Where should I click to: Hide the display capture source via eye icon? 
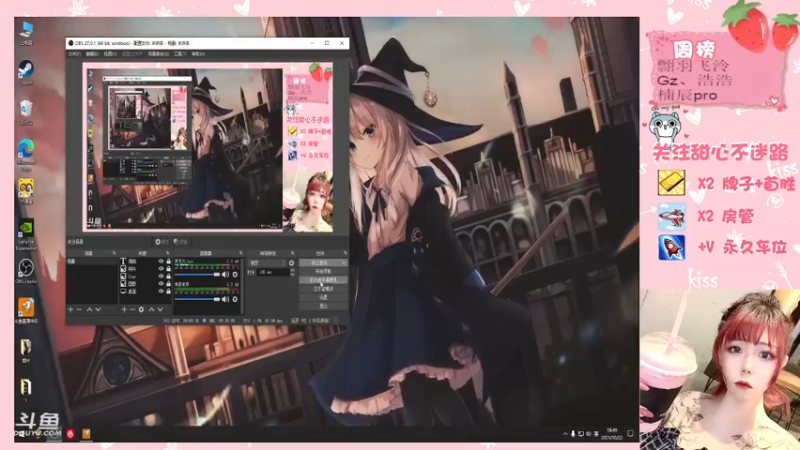[161, 291]
